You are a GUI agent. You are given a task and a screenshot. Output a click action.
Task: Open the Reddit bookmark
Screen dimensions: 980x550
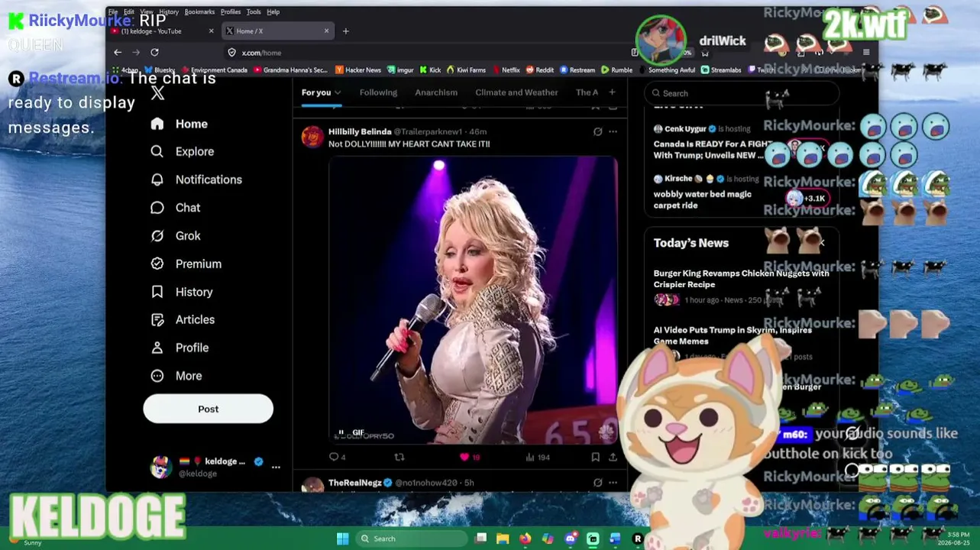point(540,70)
